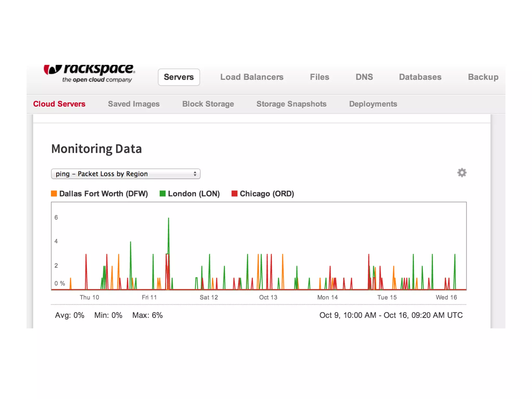Open the Backup tab
The height and width of the screenshot is (399, 532).
coord(483,77)
